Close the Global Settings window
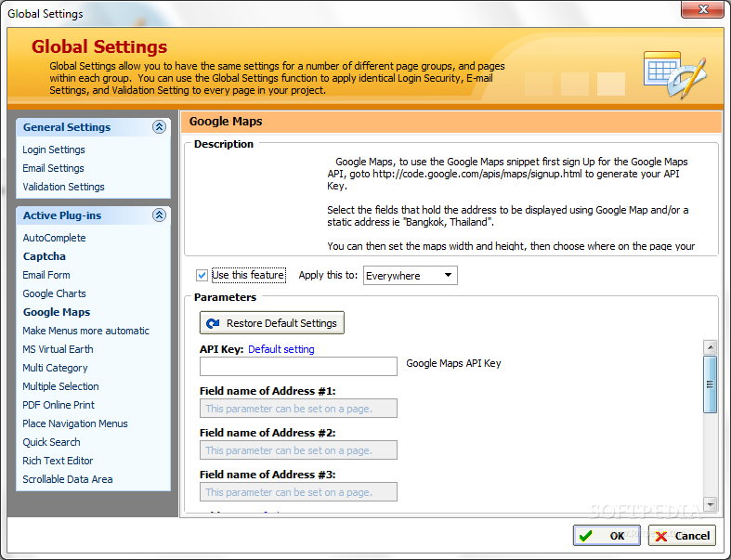Image resolution: width=731 pixels, height=560 pixels. [703, 9]
